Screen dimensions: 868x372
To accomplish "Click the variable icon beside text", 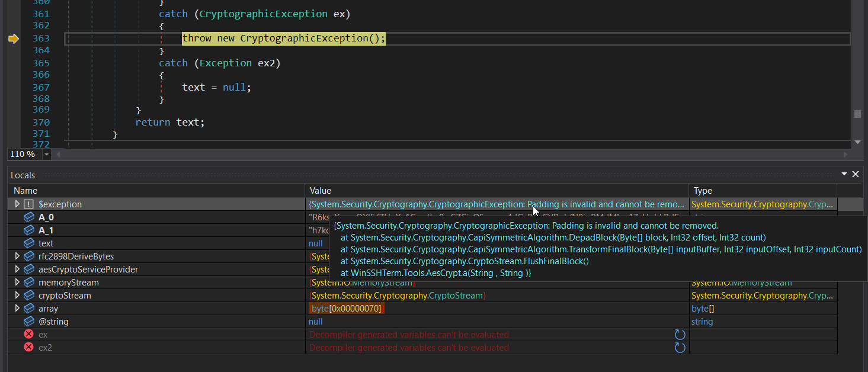I will click(29, 243).
